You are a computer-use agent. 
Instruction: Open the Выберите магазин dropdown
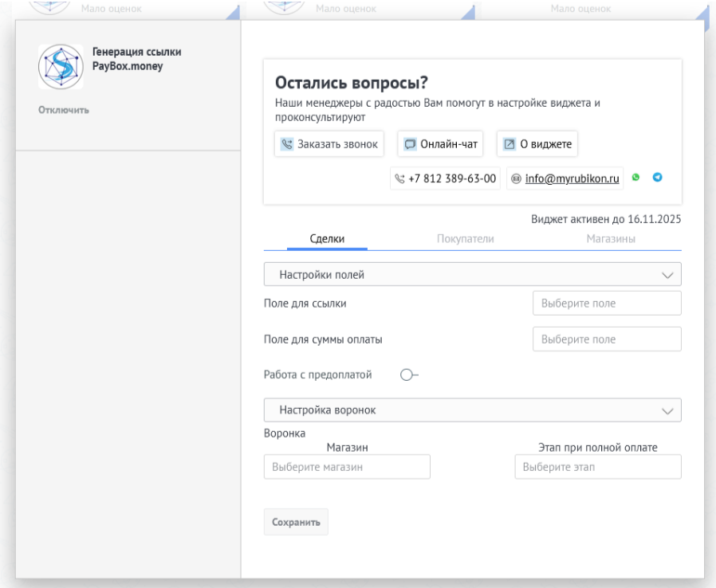click(347, 467)
